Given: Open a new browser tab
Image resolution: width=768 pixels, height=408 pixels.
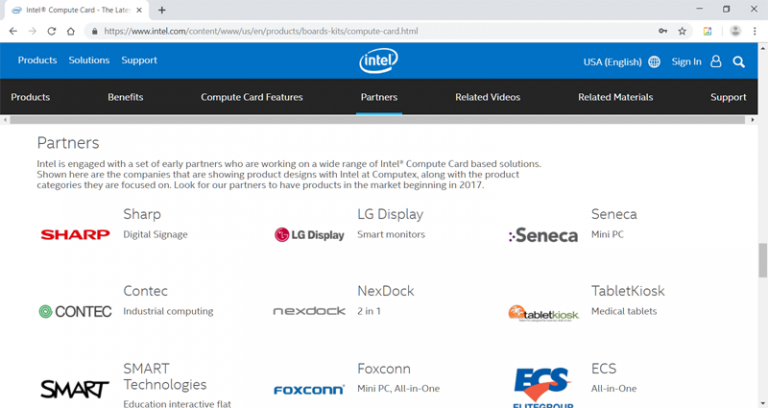Looking at the screenshot, I should pos(162,10).
